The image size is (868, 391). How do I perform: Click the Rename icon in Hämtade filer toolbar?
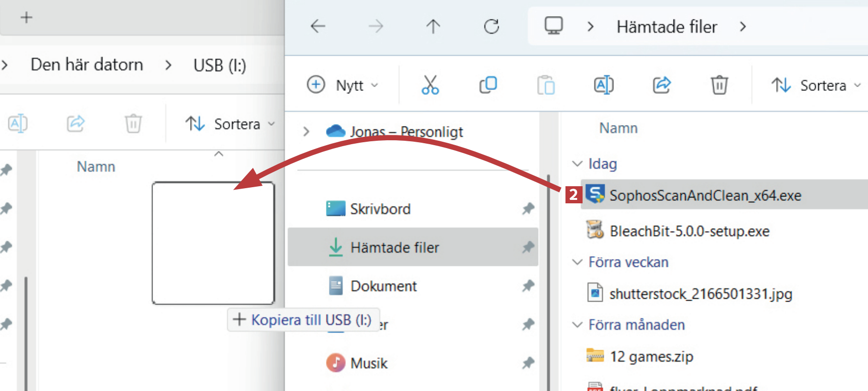coord(604,85)
